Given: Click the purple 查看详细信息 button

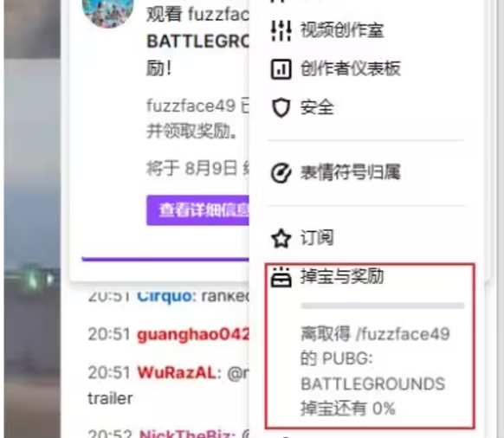Looking at the screenshot, I should click(x=197, y=210).
